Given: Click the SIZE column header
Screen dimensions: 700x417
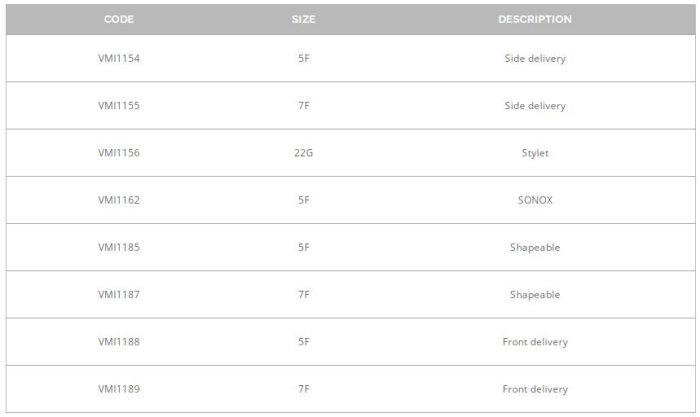Looking at the screenshot, I should tap(303, 19).
